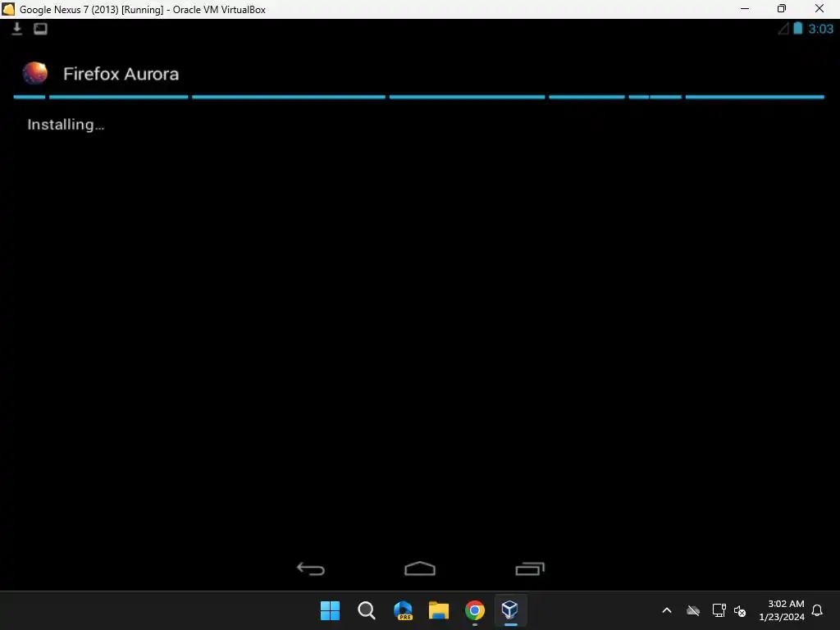Tap the battery icon in Android status bar
The width and height of the screenshot is (840, 630).
pyautogui.click(x=797, y=29)
